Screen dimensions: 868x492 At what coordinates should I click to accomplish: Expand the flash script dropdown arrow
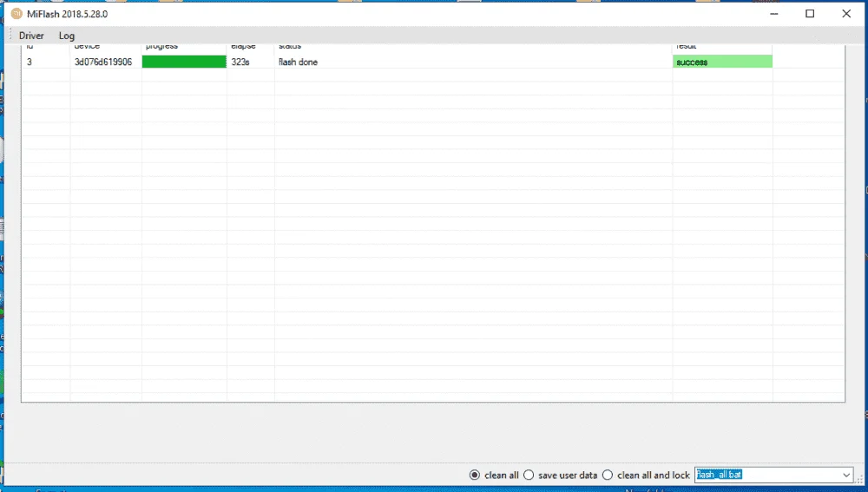click(x=845, y=475)
